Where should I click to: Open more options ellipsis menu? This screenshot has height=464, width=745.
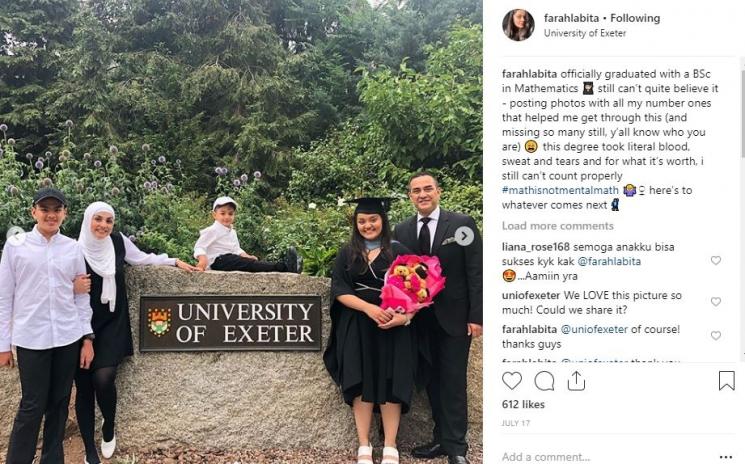[726, 457]
